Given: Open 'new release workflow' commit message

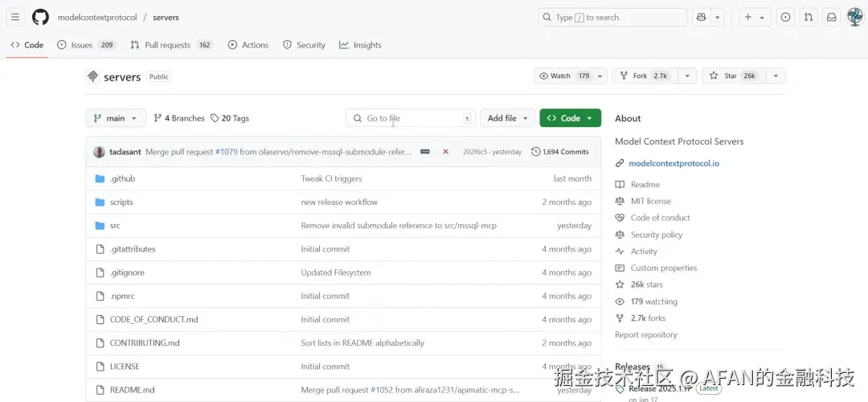Looking at the screenshot, I should pos(339,202).
